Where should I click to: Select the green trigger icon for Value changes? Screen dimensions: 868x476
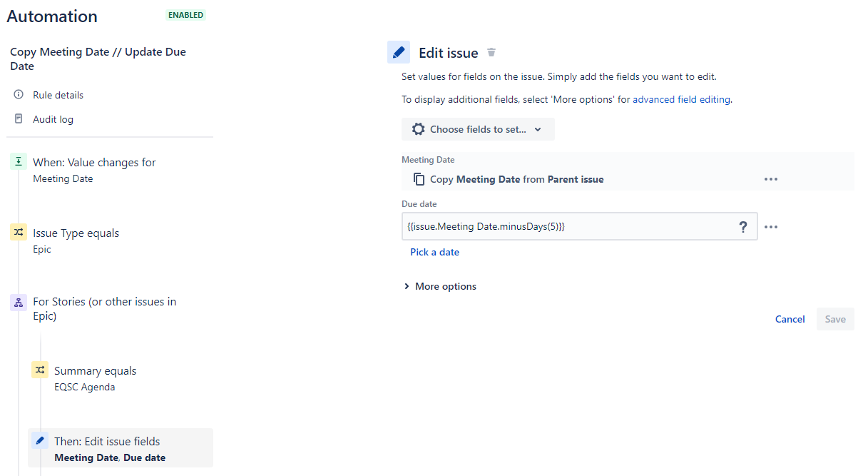(19, 162)
